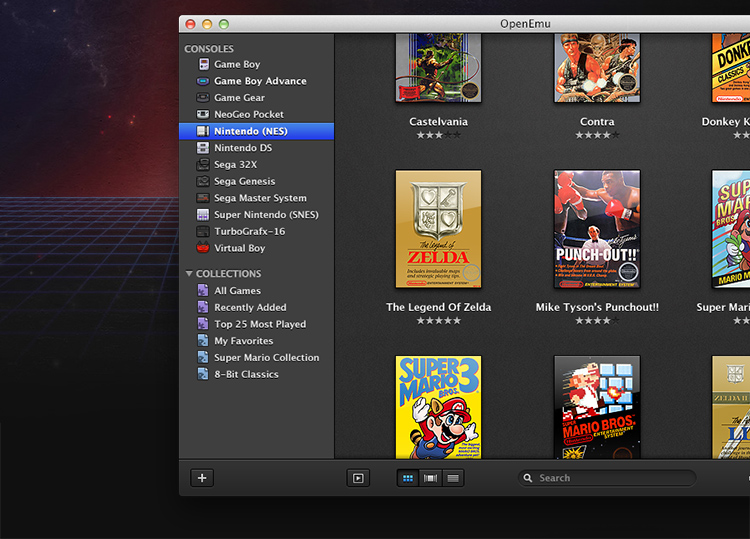Select Sega 32X console

(256, 165)
